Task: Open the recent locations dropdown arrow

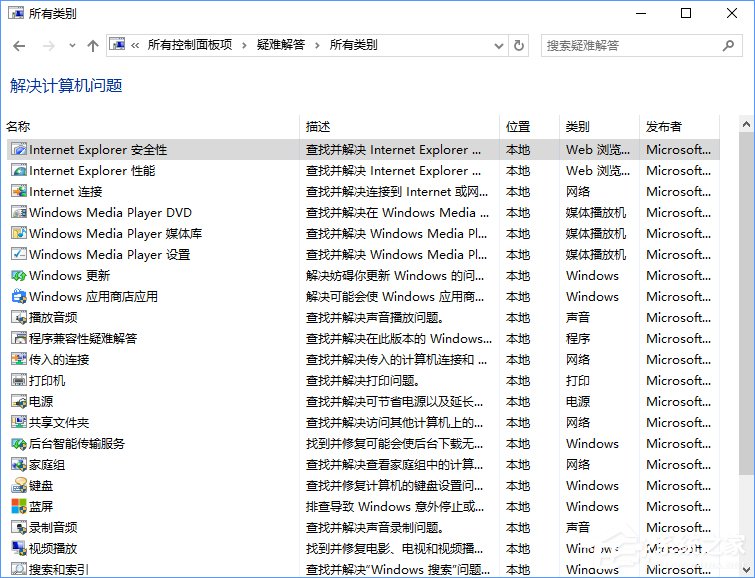Action: [72, 46]
